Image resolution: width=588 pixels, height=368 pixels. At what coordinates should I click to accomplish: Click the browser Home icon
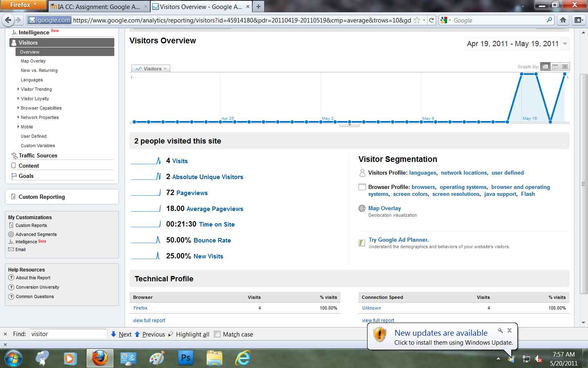click(x=563, y=20)
